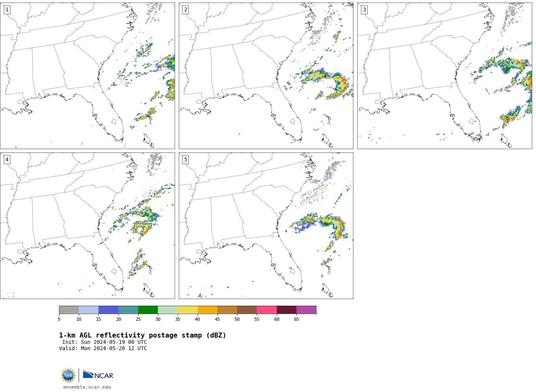Open ensemble member 1 reflectivity map

(87, 76)
